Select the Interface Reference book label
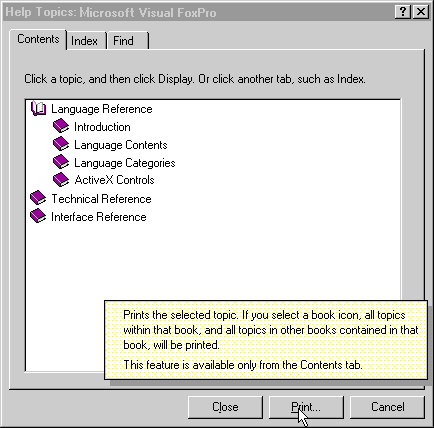The image size is (434, 428). coord(99,217)
